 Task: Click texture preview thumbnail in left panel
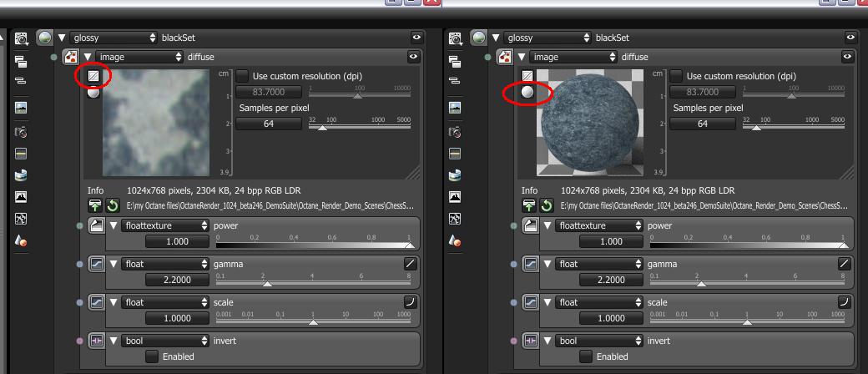156,123
